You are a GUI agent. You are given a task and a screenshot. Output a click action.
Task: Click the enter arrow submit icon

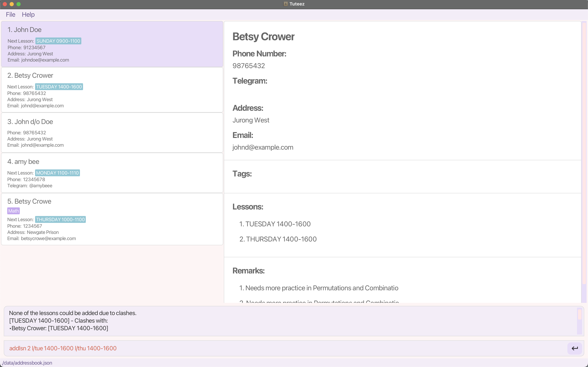(x=574, y=348)
